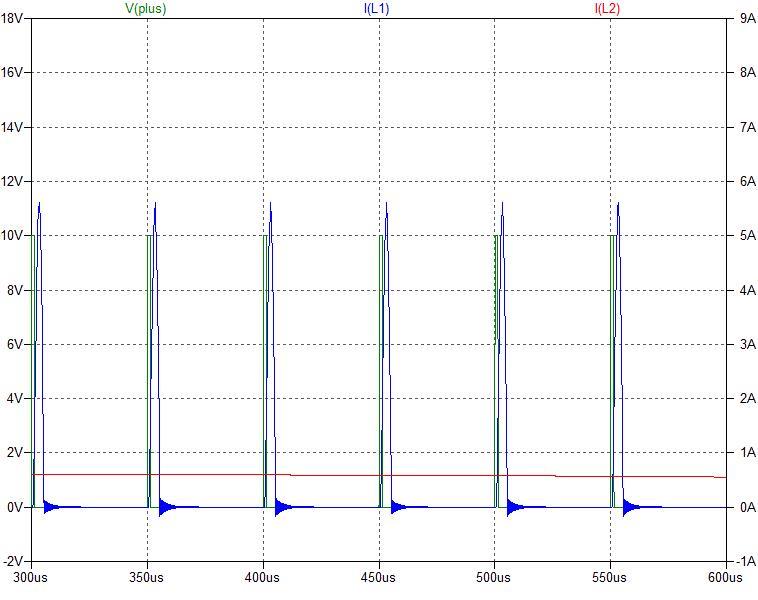Click the 8V left axis label

[x=15, y=290]
